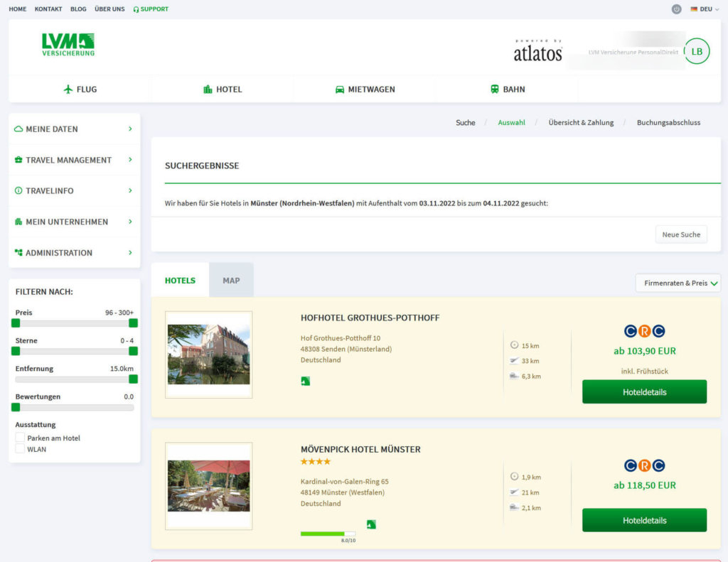The height and width of the screenshot is (562, 728).
Task: Switch to the MAP tab
Action: tap(231, 280)
